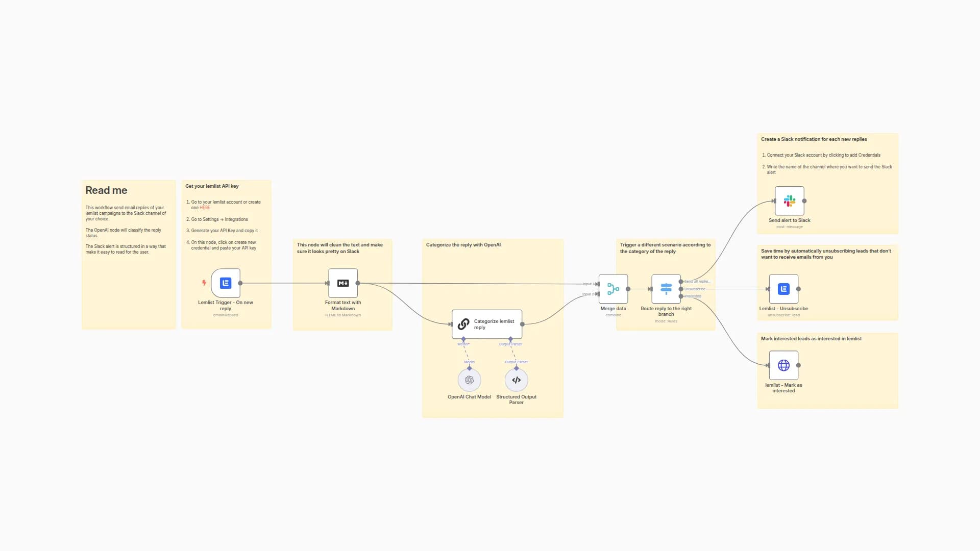Select the 'Read me' sticky note heading
This screenshot has width=980, height=551.
pos(106,190)
